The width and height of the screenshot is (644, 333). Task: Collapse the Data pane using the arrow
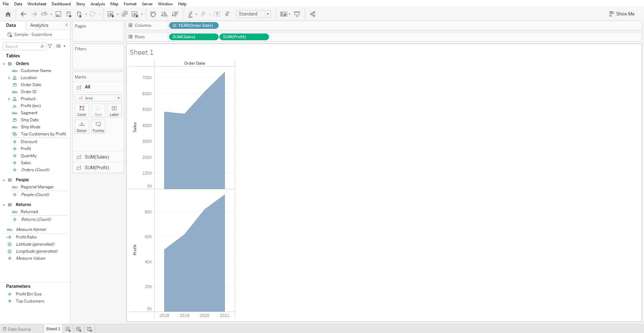coord(66,25)
